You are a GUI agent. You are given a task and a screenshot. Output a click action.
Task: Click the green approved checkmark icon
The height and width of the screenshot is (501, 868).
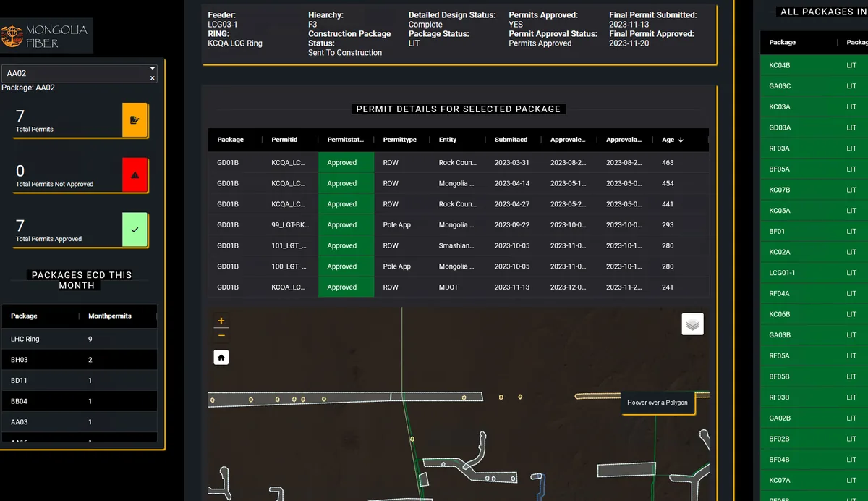point(135,230)
